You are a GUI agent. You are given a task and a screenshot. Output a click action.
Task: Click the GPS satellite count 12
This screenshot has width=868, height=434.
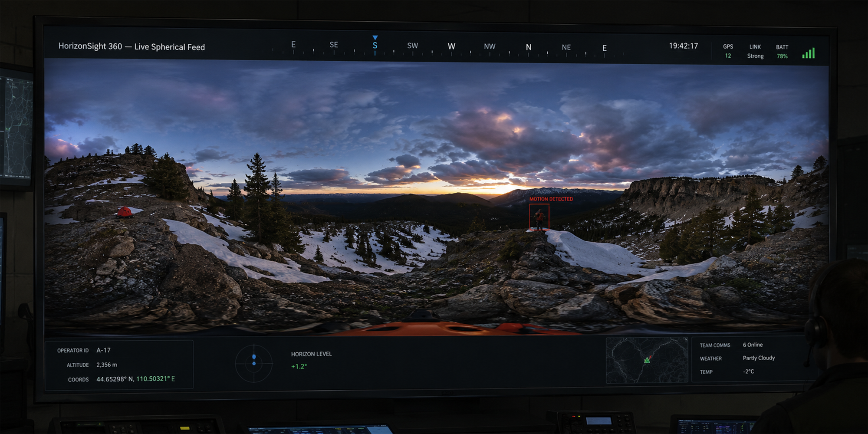[728, 56]
